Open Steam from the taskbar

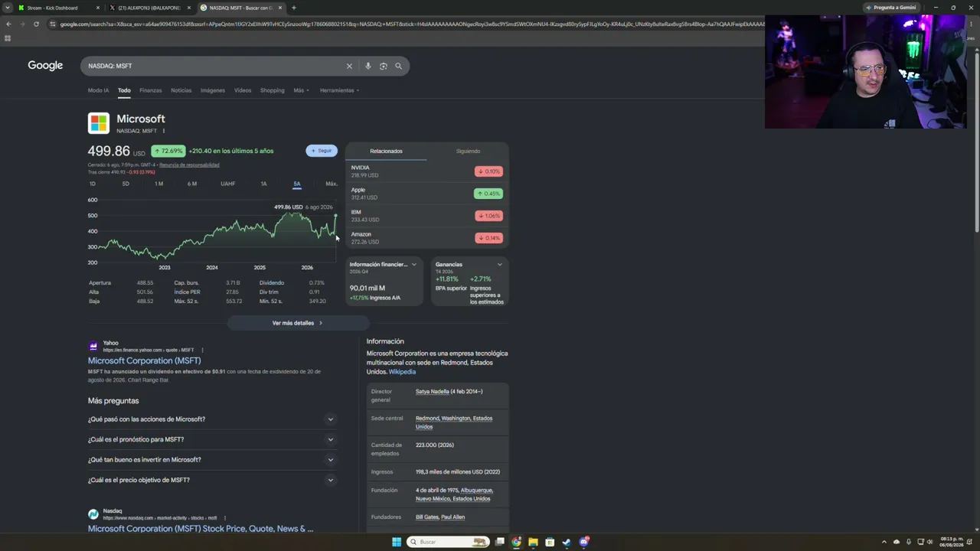click(567, 542)
